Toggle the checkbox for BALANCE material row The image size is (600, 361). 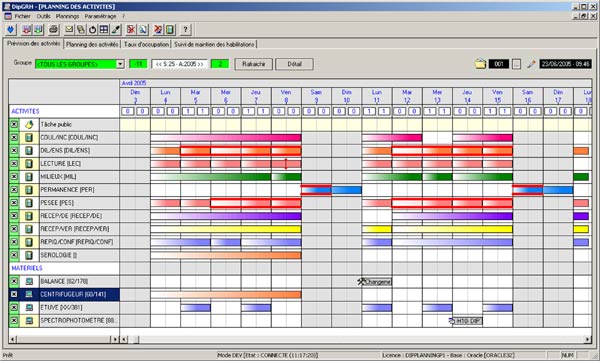14,281
